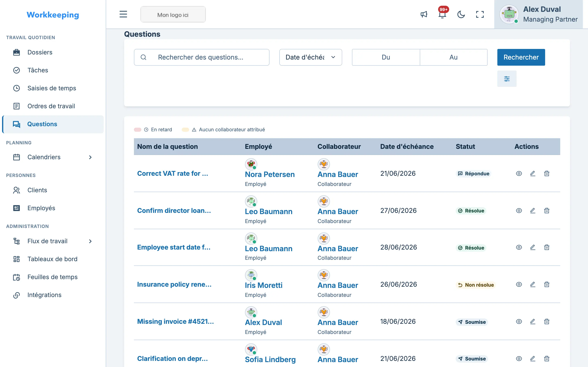Screen dimensions: 588x367
Task: View the Insurance policy question using its eye icon
Action: click(x=519, y=284)
